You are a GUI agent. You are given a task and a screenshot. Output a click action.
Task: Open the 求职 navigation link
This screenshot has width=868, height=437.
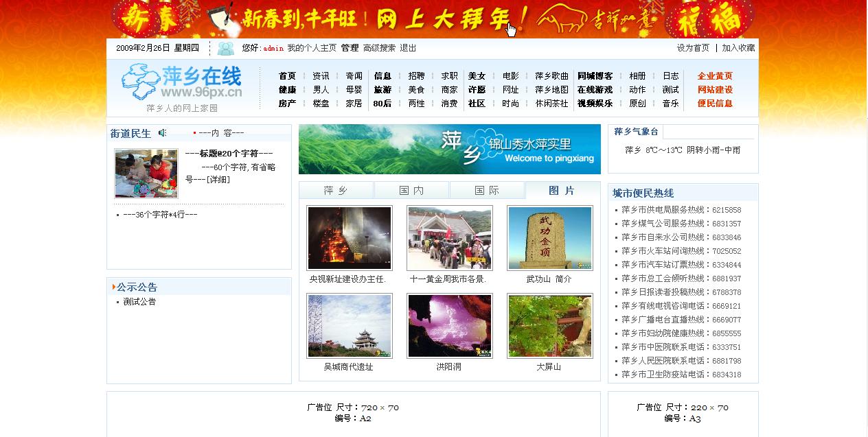449,76
